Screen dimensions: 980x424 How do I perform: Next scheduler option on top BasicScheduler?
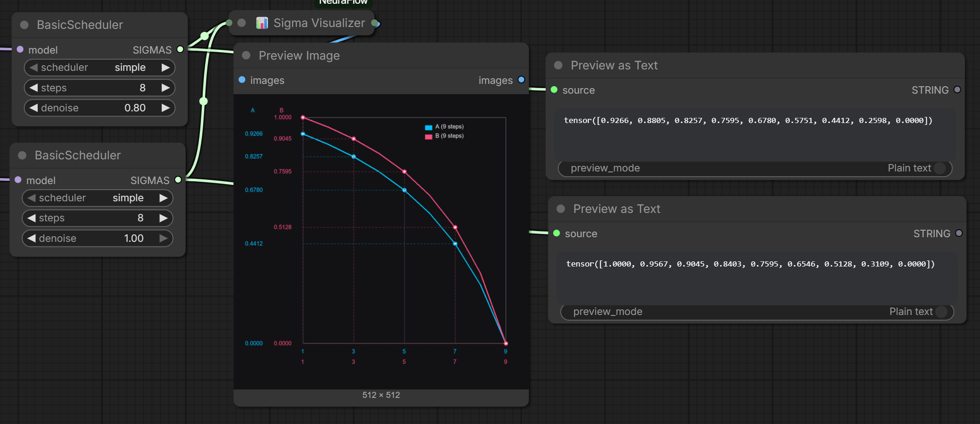tap(165, 68)
